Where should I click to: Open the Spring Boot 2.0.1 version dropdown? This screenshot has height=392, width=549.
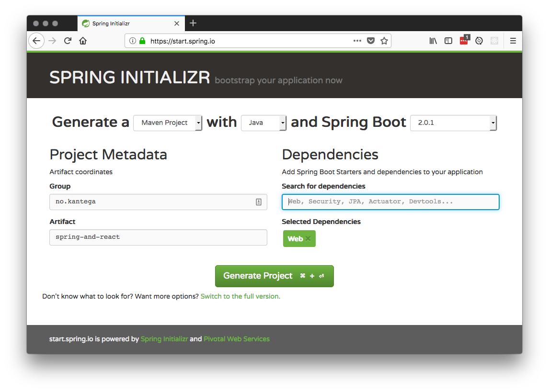point(453,123)
